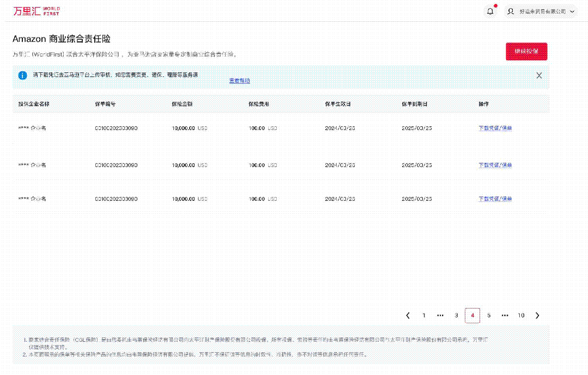Viewport: 588px width, 375px height.
Task: Click ellipsis after page 1
Action: click(x=440, y=316)
